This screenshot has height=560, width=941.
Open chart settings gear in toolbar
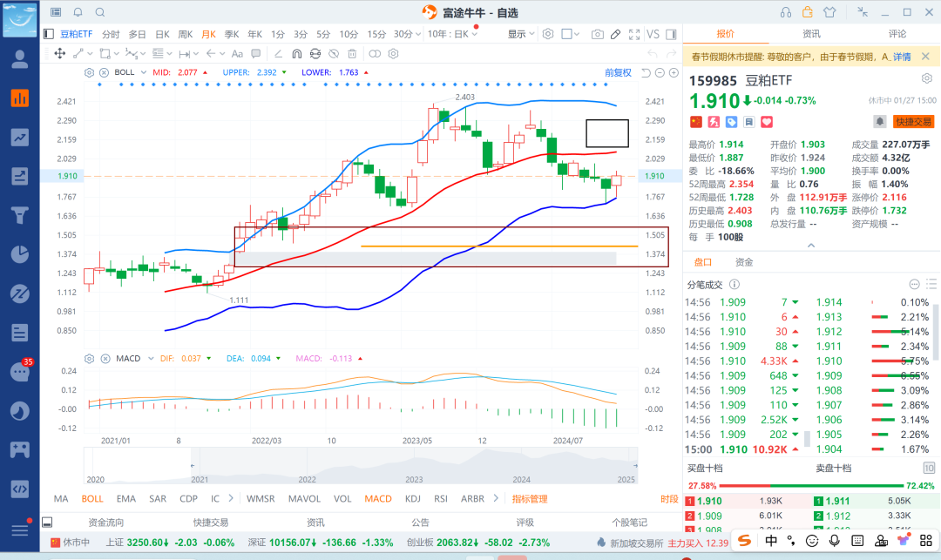[548, 34]
